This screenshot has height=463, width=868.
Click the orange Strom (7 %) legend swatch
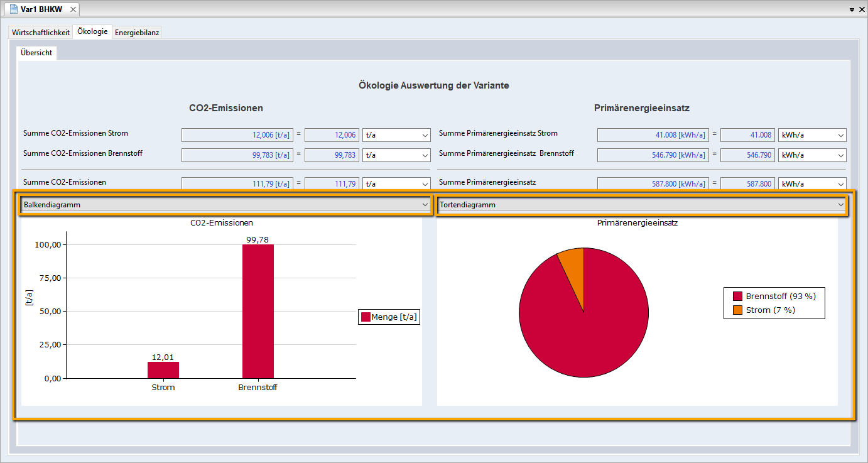coord(737,310)
